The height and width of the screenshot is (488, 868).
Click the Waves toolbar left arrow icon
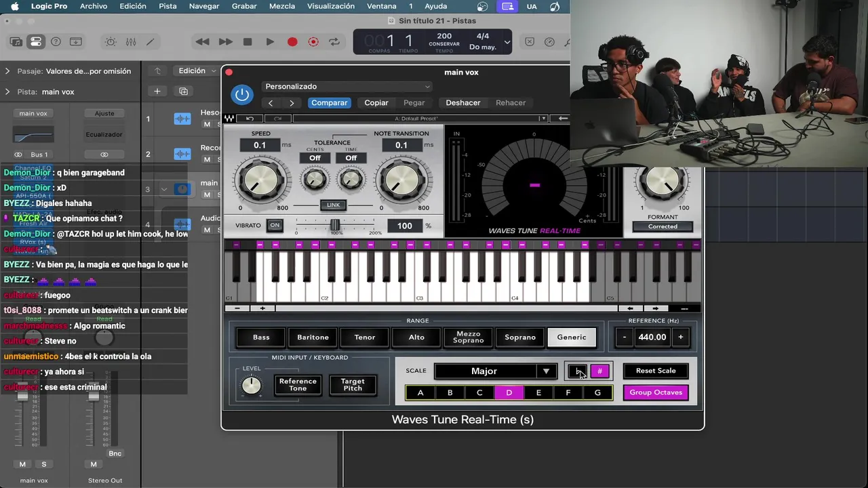coord(563,119)
